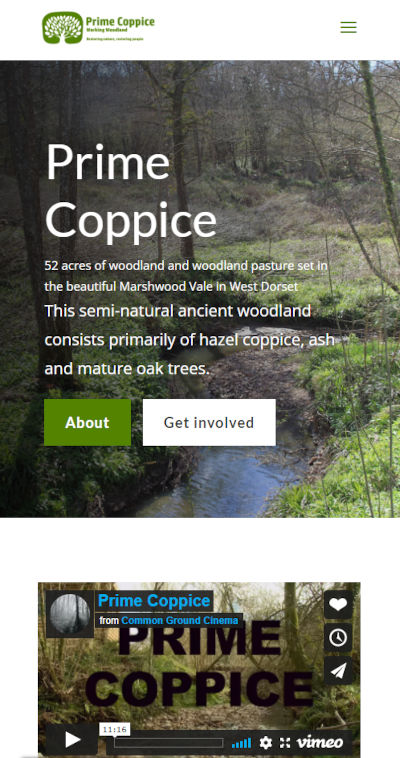Open Prime Coppice video title link
Image resolution: width=400 pixels, height=758 pixels.
pos(154,601)
